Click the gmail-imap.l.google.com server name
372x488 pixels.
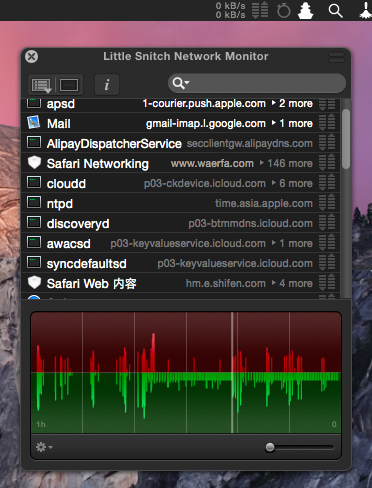pyautogui.click(x=206, y=124)
